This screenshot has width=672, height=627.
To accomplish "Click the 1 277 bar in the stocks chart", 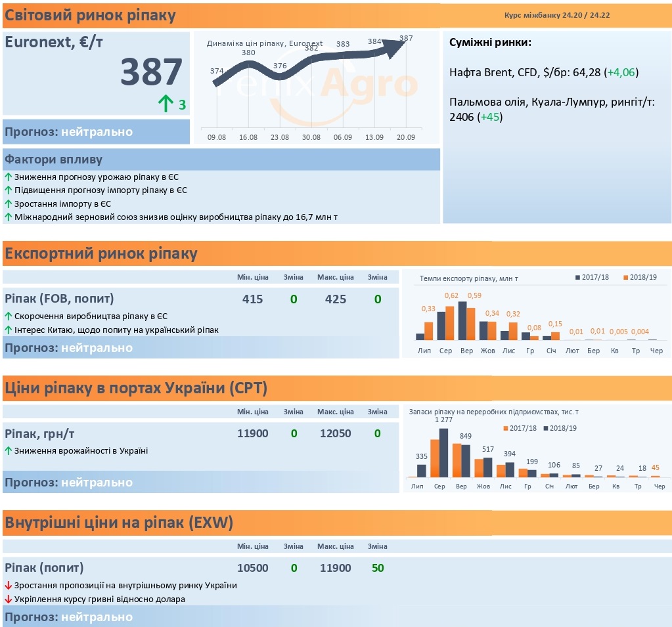I will click(443, 453).
